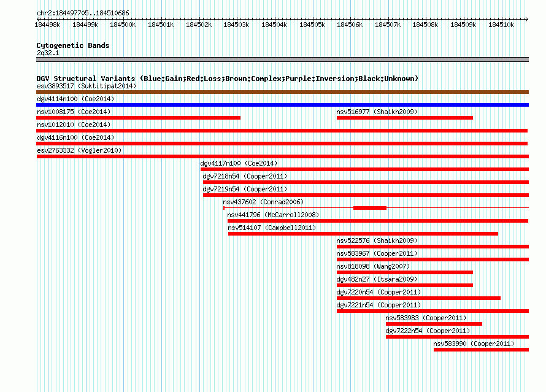Click the red esv2763332 loss bar
Viewport: 546px width, 392px height.
coord(283,156)
